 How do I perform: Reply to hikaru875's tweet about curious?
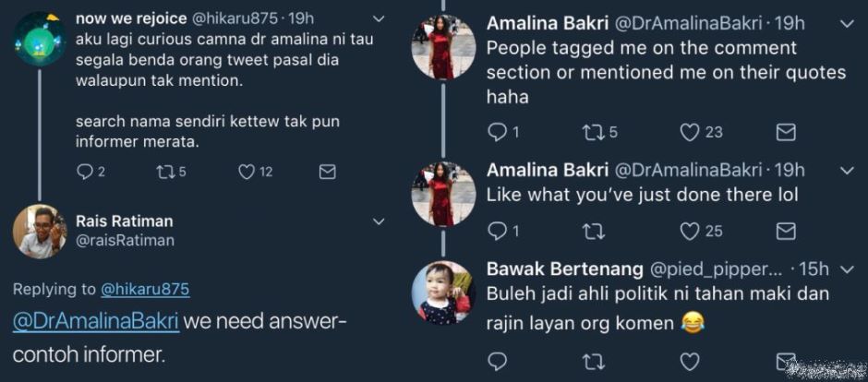(85, 172)
